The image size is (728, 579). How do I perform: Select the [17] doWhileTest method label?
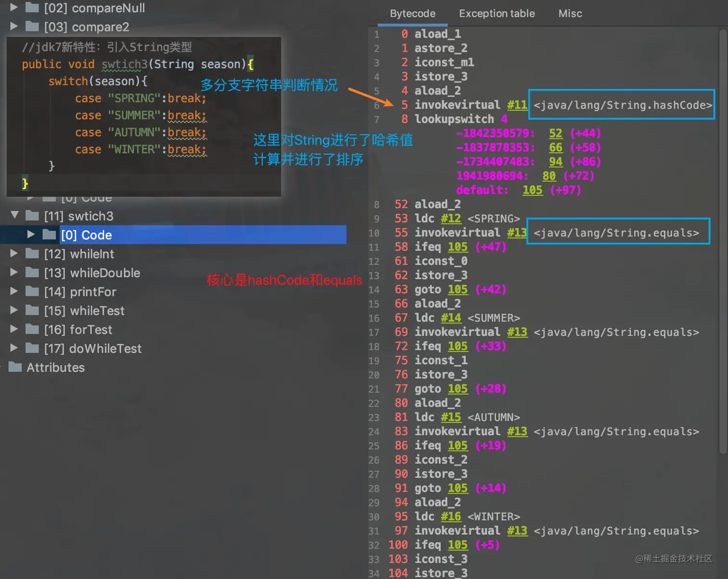point(93,348)
